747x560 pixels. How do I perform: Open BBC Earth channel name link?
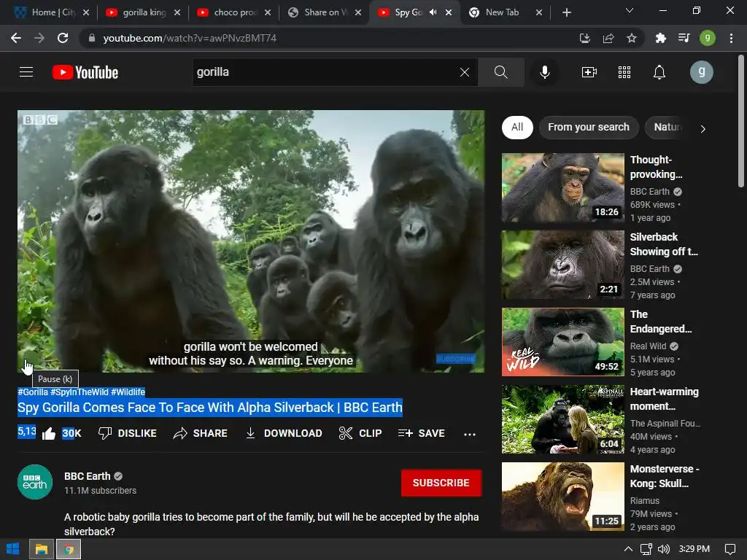point(88,476)
